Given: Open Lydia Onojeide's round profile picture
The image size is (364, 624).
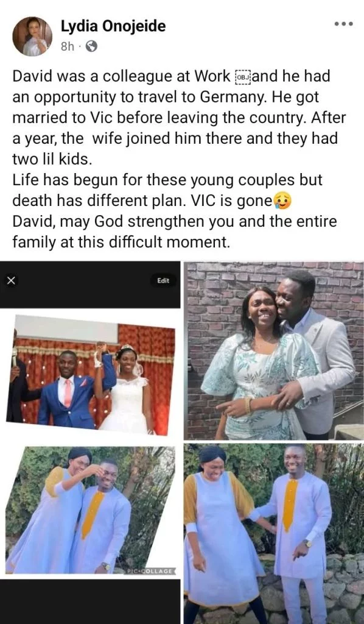Looking at the screenshot, I should click(32, 36).
